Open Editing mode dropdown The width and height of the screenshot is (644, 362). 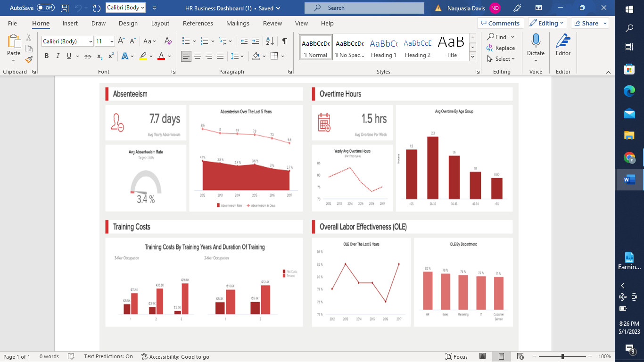pyautogui.click(x=547, y=23)
